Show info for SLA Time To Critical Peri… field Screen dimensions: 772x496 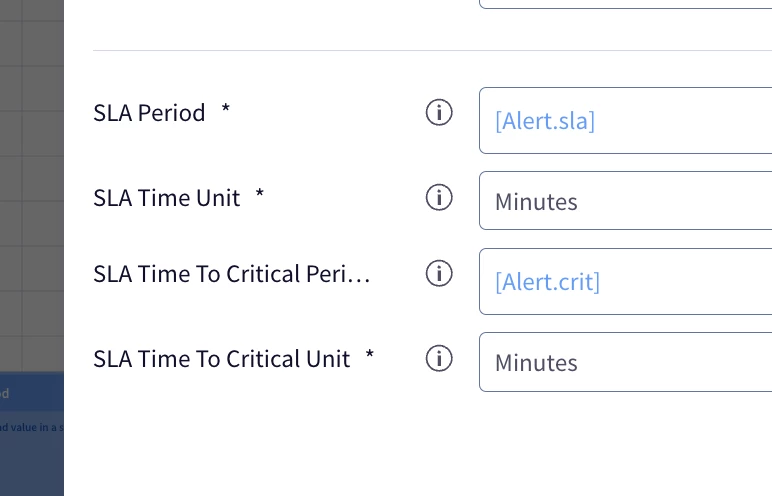(439, 273)
